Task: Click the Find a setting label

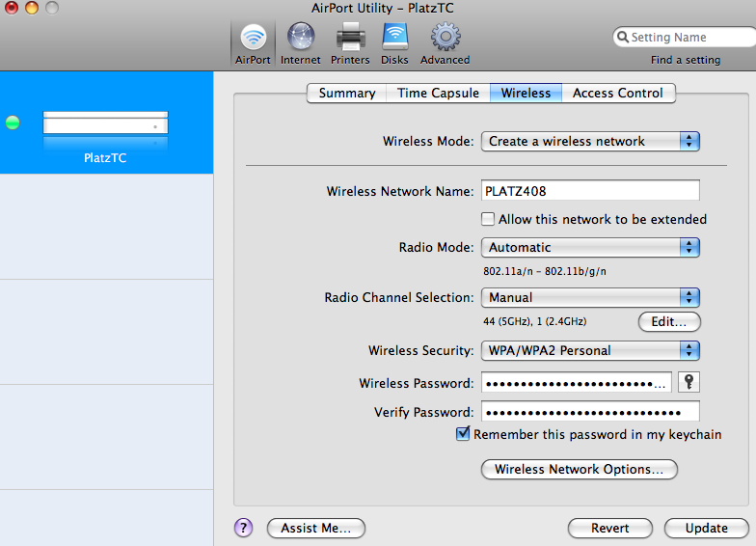Action: point(686,60)
